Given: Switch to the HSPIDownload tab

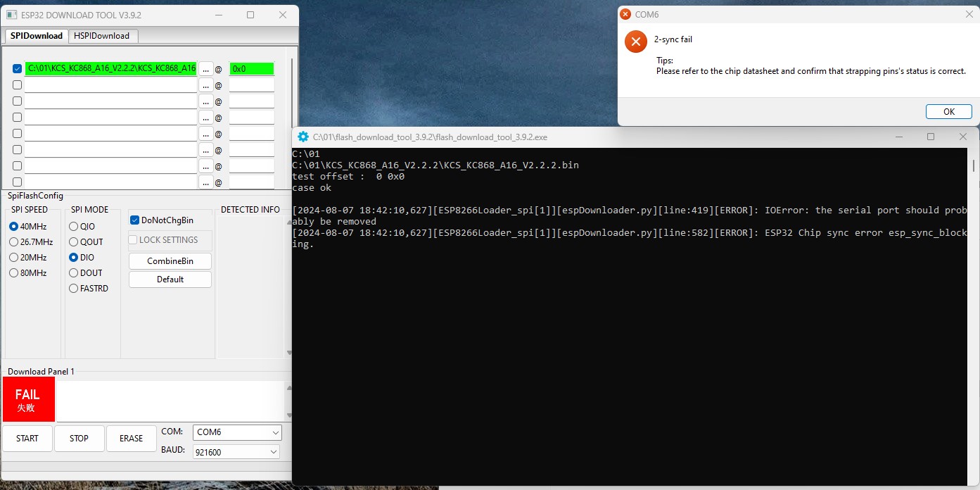Looking at the screenshot, I should pos(103,35).
